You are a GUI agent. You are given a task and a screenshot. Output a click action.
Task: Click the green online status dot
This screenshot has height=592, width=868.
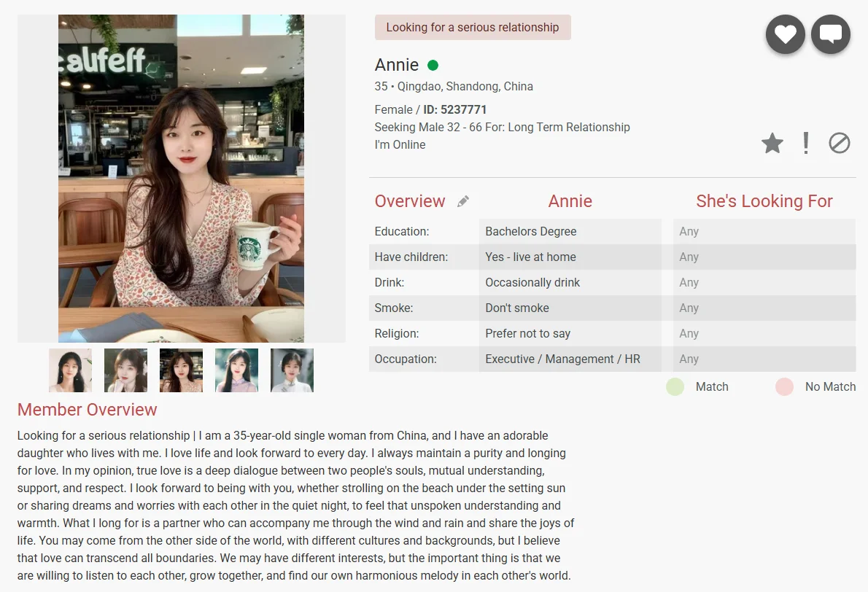click(433, 66)
